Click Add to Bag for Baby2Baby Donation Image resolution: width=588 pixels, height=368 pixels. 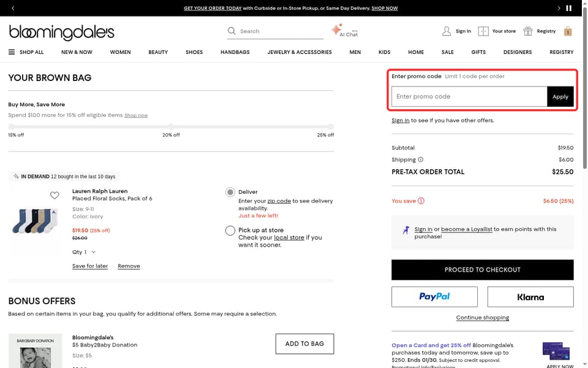coord(304,344)
